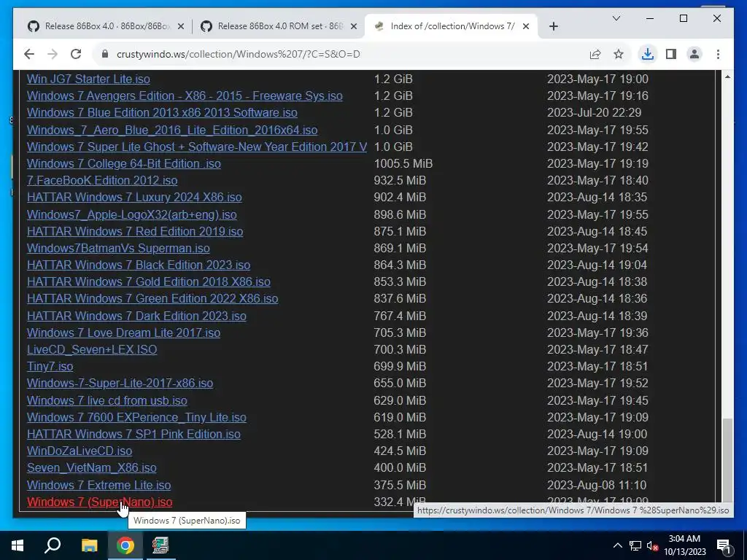Open Windows 7 Avengers Edition link
747x560 pixels.
tap(185, 96)
